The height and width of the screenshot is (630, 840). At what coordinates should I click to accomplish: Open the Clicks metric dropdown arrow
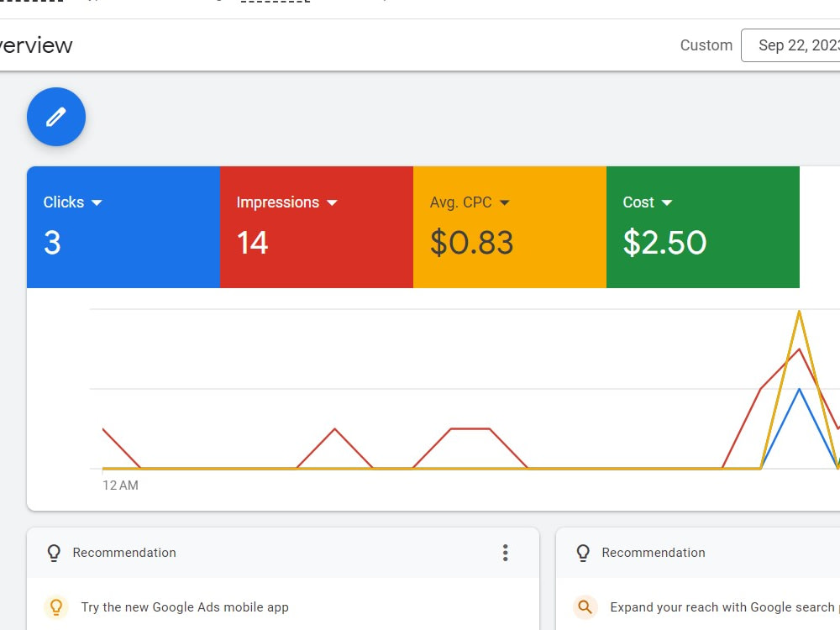tap(97, 202)
